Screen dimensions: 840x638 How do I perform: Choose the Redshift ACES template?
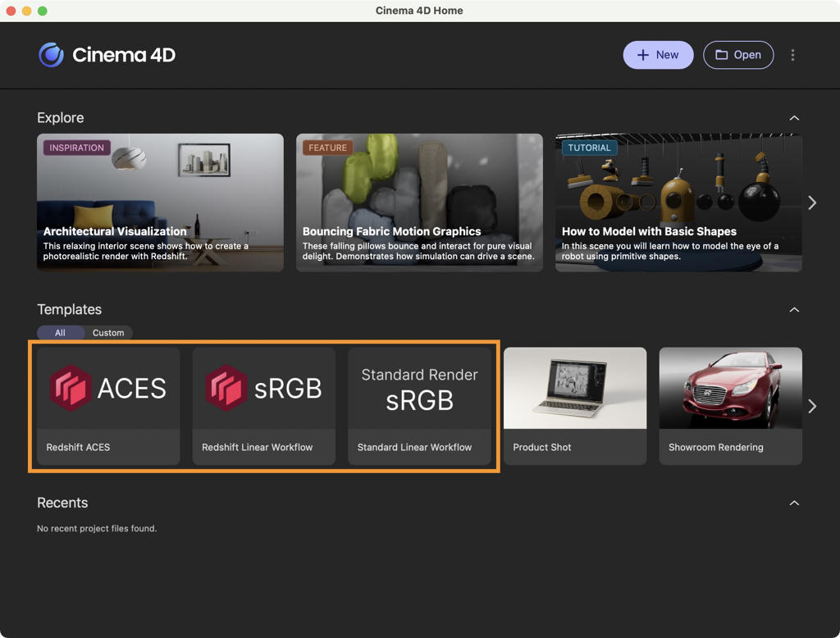108,406
